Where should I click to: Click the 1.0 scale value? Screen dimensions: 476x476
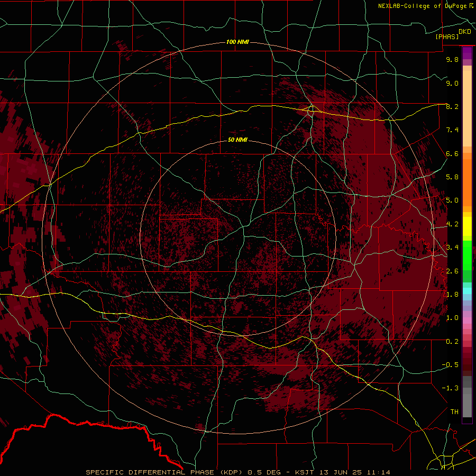[x=452, y=318]
